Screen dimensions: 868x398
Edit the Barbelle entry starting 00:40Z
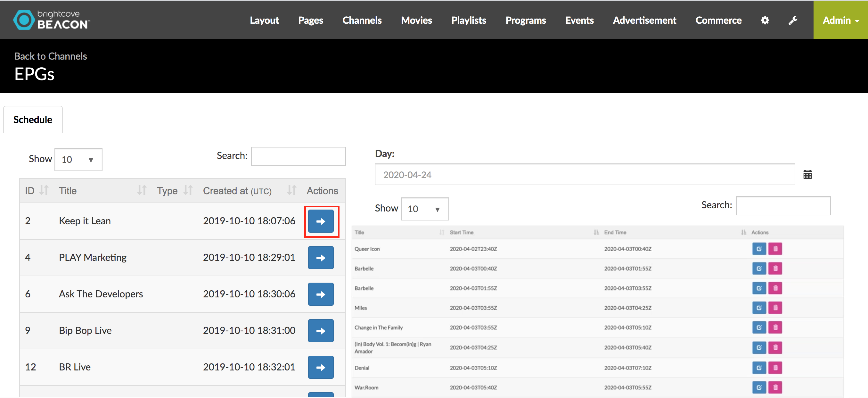(x=759, y=269)
